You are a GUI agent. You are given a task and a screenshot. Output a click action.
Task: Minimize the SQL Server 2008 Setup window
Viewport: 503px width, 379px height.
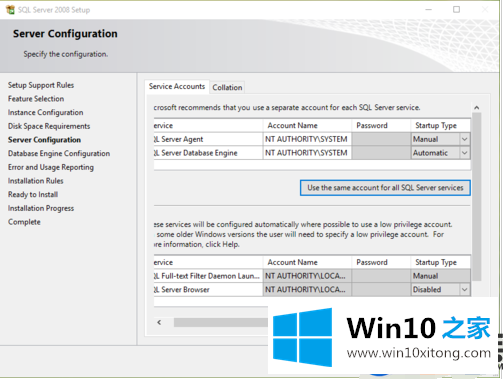[429, 9]
